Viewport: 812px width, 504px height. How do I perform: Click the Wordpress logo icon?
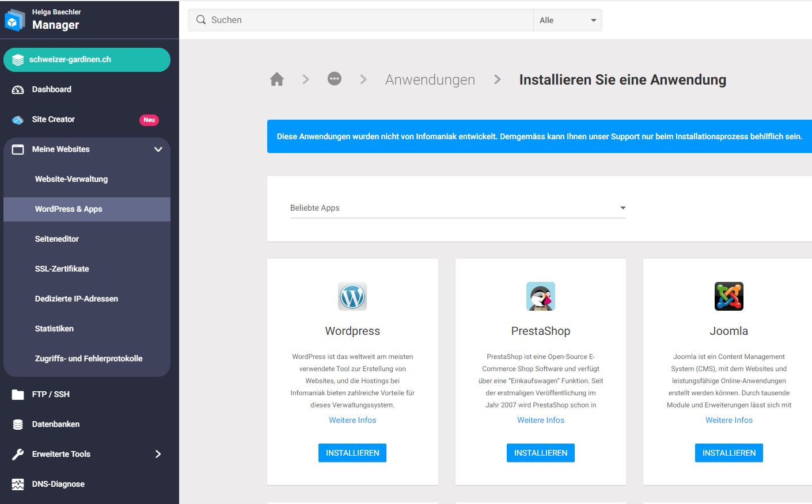(352, 296)
